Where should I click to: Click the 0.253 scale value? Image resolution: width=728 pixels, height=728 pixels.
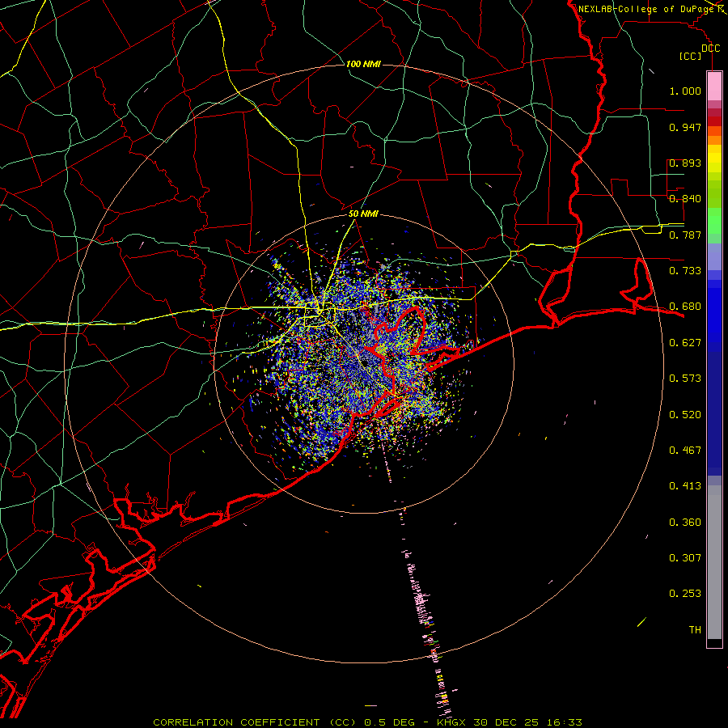pos(685,594)
